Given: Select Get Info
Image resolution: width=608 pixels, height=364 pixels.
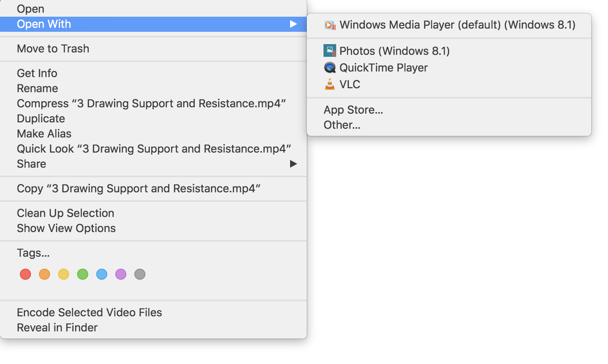Looking at the screenshot, I should coord(153,73).
